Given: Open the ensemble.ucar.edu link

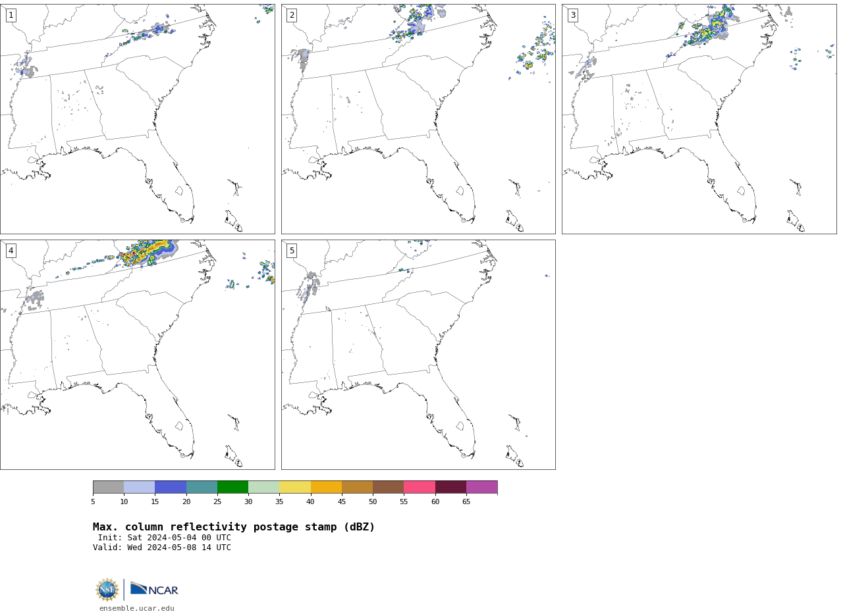Looking at the screenshot, I should point(137,609).
